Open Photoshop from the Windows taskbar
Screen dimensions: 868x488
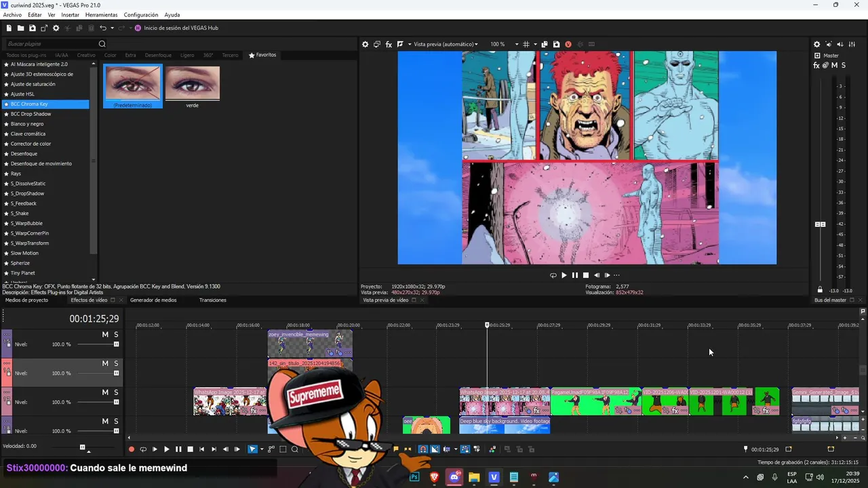click(414, 477)
